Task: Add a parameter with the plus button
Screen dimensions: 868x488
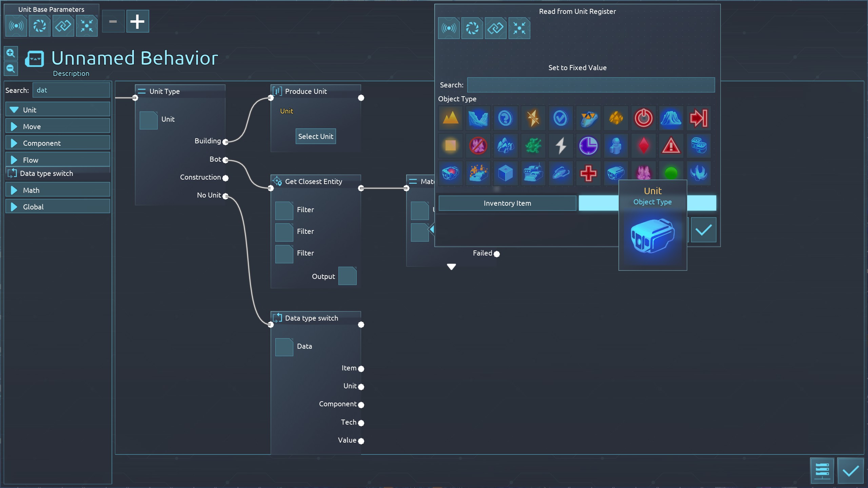Action: 137,21
